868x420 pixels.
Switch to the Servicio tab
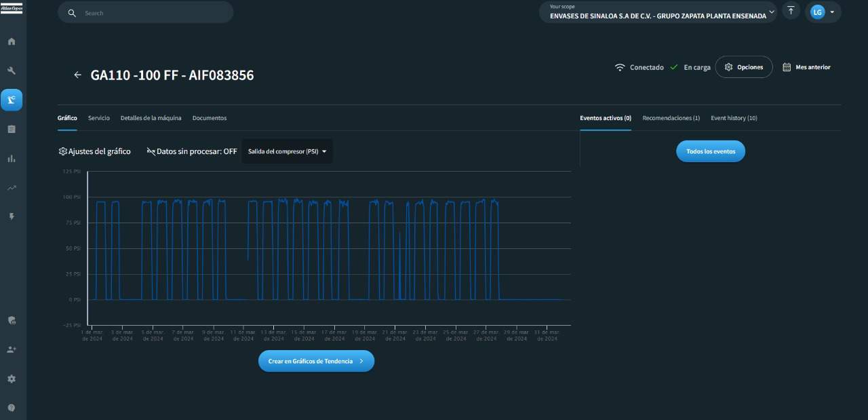click(98, 118)
